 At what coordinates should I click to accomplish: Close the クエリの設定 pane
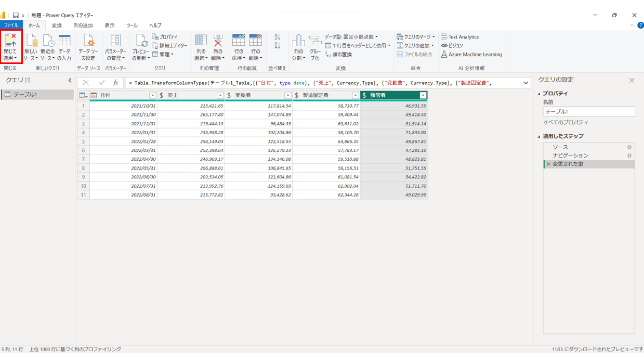tap(632, 81)
